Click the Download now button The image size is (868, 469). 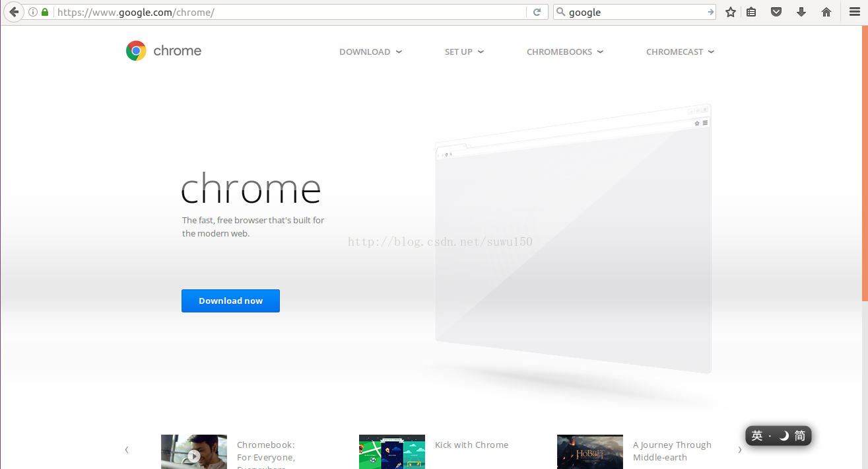click(x=230, y=301)
